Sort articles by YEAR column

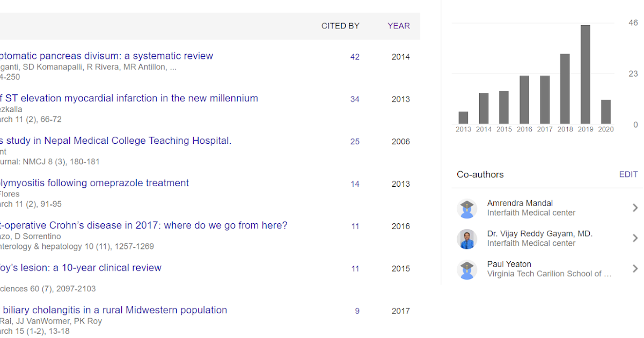[399, 26]
